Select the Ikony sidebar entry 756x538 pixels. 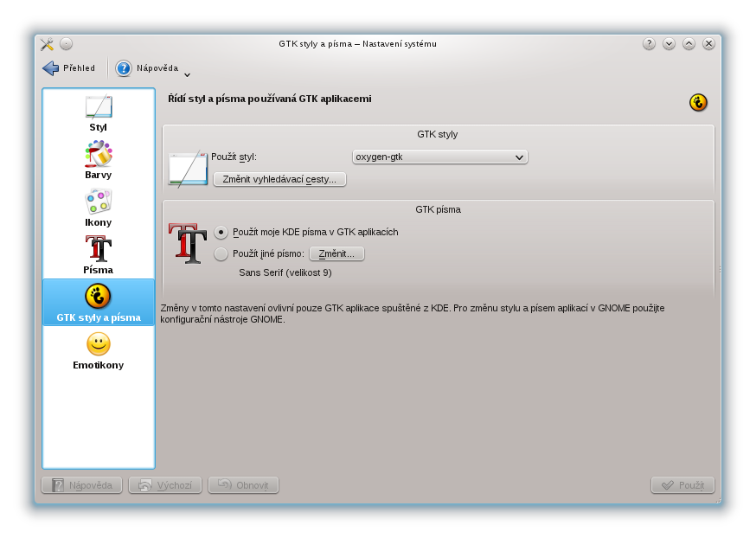[99, 208]
